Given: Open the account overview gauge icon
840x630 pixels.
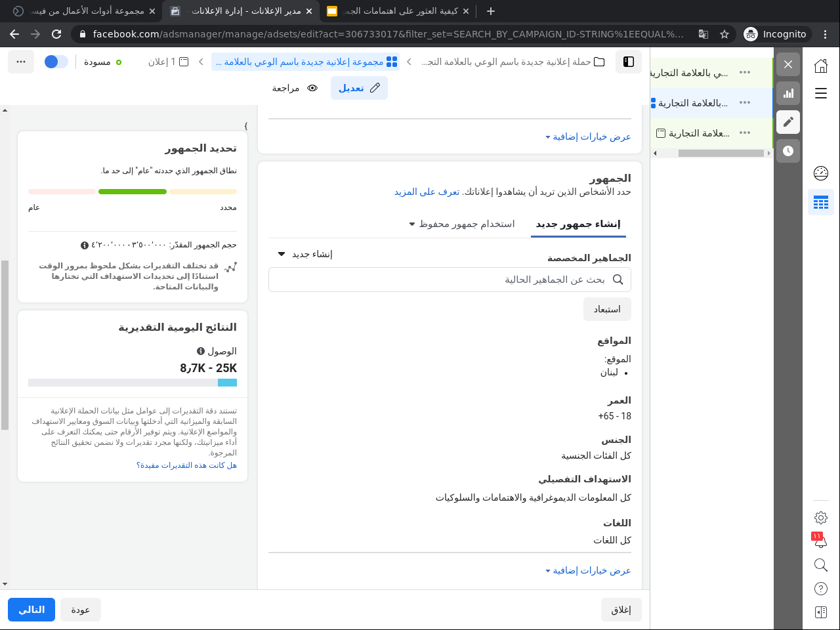Looking at the screenshot, I should 821,173.
